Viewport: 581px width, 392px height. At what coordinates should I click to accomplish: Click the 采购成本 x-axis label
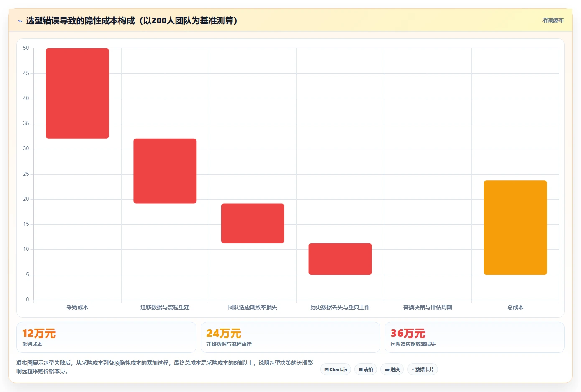pyautogui.click(x=77, y=307)
